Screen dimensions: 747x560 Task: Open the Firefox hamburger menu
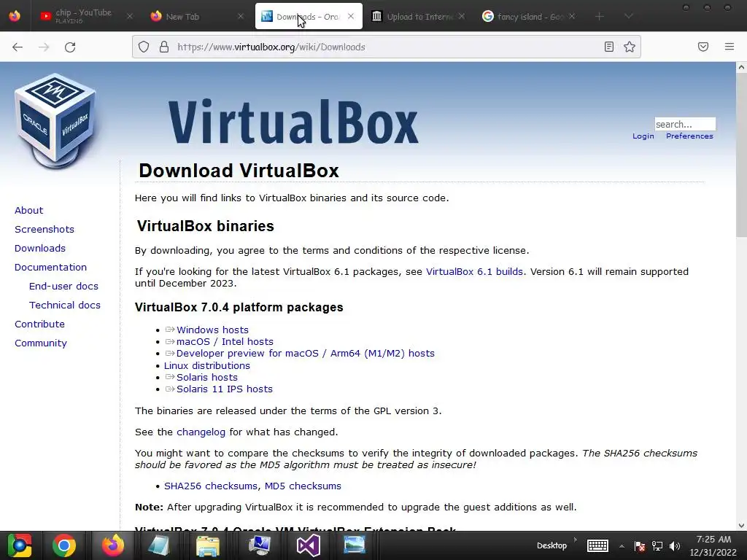click(x=729, y=47)
